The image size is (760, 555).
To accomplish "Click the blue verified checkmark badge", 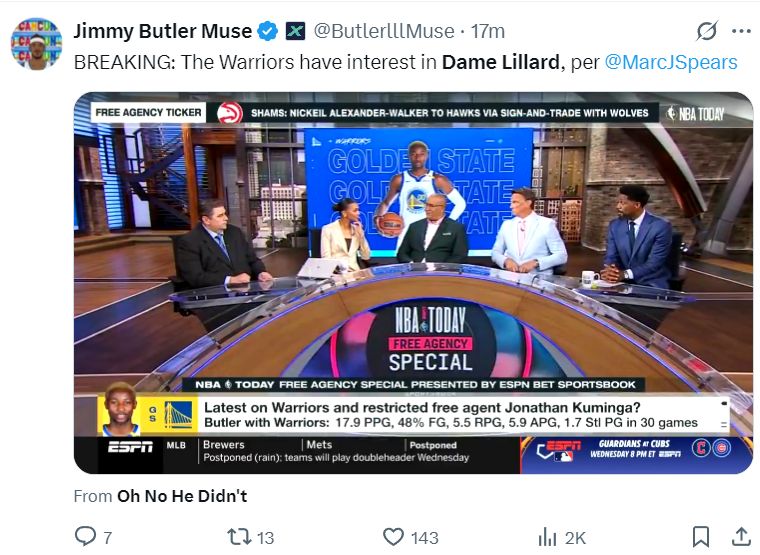I will (x=267, y=31).
